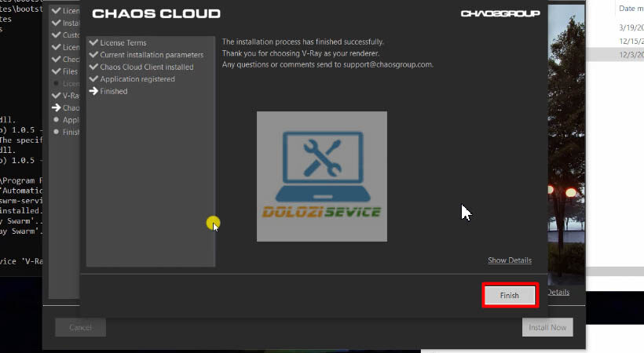Viewport: 644px width, 353px height.
Task: Click the Chaosgroup logo in header
Action: tap(500, 14)
